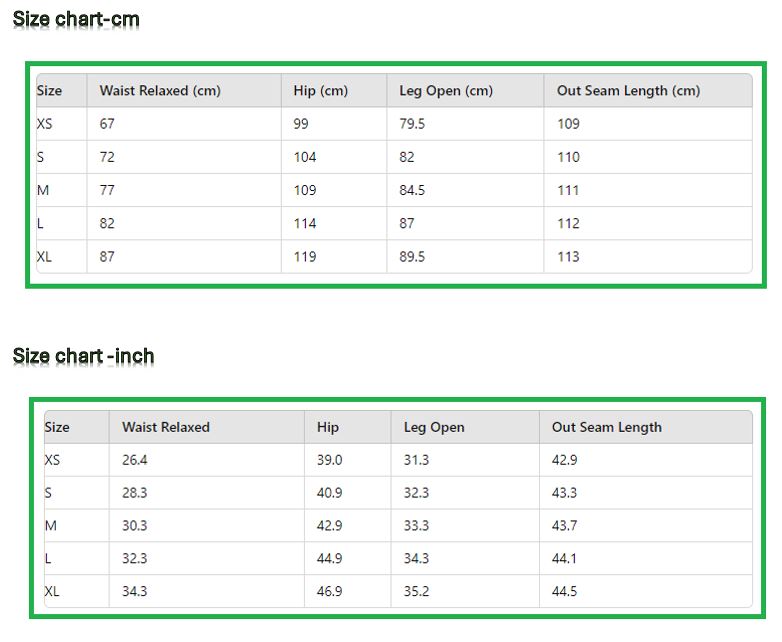The height and width of the screenshot is (642, 782).
Task: Click the 'Leg Open' header in inch chart
Action: (434, 427)
